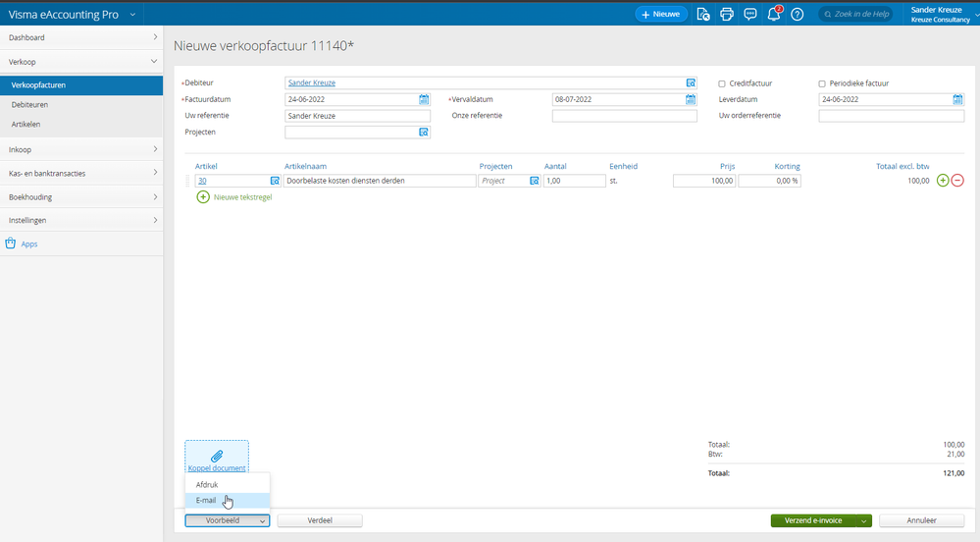Open Factuurdatum calendar picker
Viewport: 980px width, 542px height.
[x=424, y=99]
